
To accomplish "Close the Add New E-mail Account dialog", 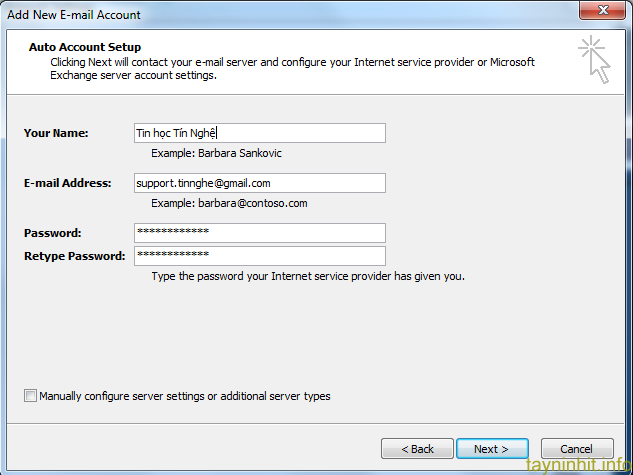I will pyautogui.click(x=603, y=14).
